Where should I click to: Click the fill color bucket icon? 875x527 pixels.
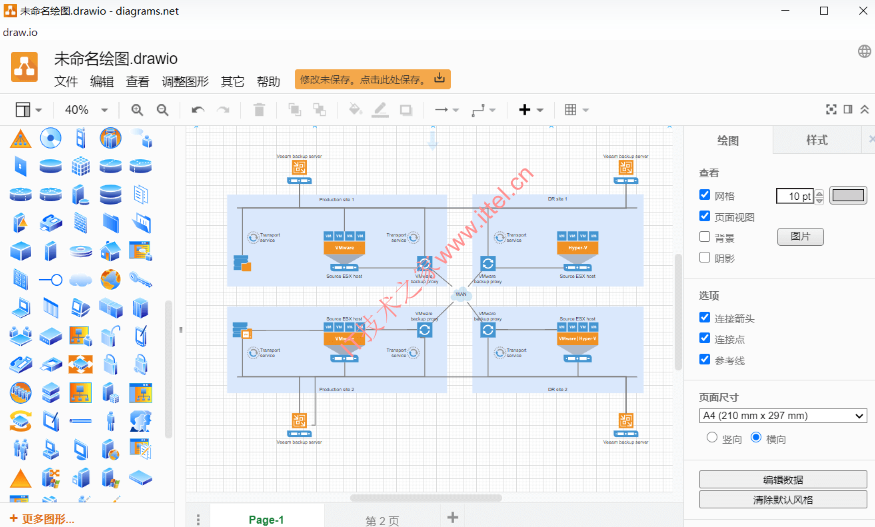(x=355, y=109)
